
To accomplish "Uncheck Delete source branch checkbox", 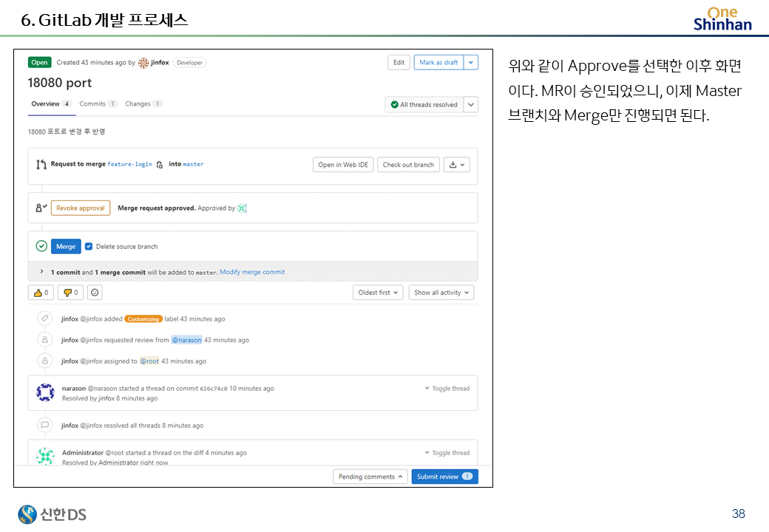I will click(89, 246).
